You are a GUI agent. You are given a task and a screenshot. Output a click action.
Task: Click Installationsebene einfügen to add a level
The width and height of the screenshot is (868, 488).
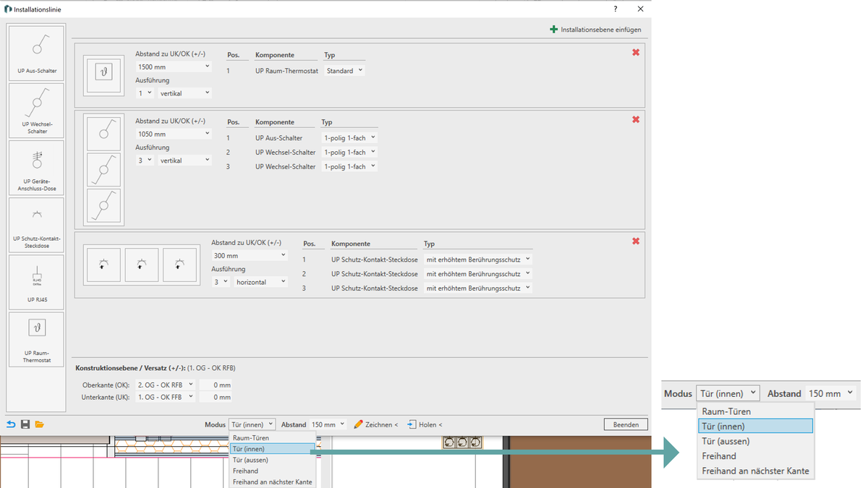click(595, 30)
